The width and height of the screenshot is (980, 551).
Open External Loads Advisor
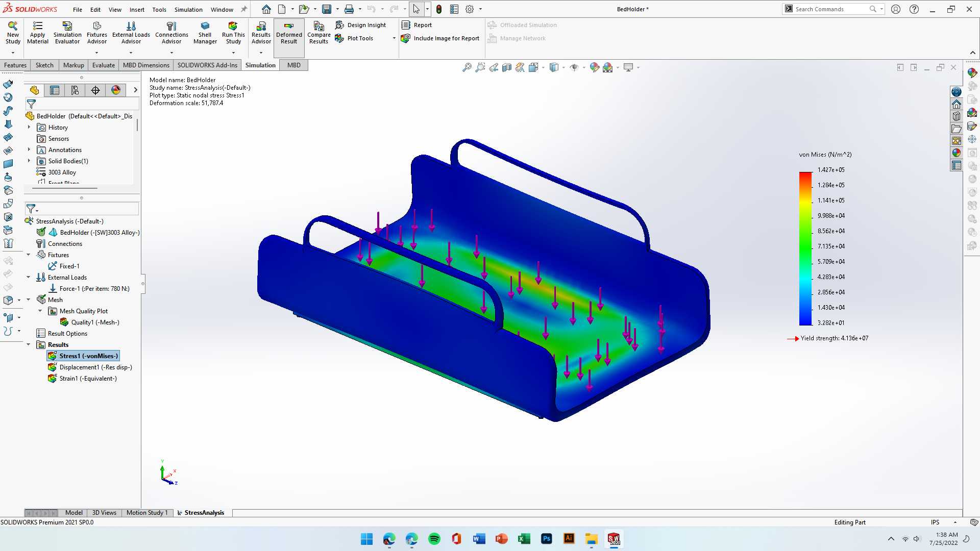coord(131,33)
